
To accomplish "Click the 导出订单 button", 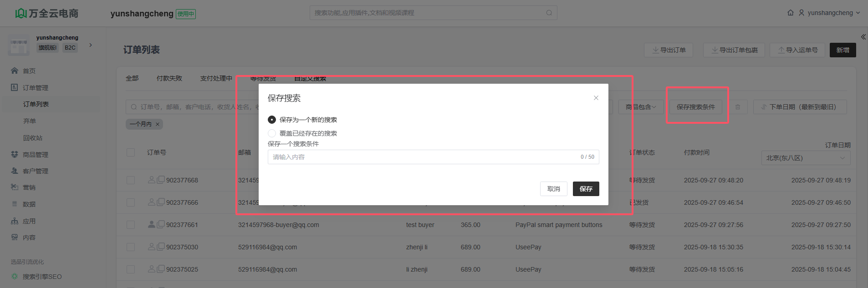I will pyautogui.click(x=668, y=50).
